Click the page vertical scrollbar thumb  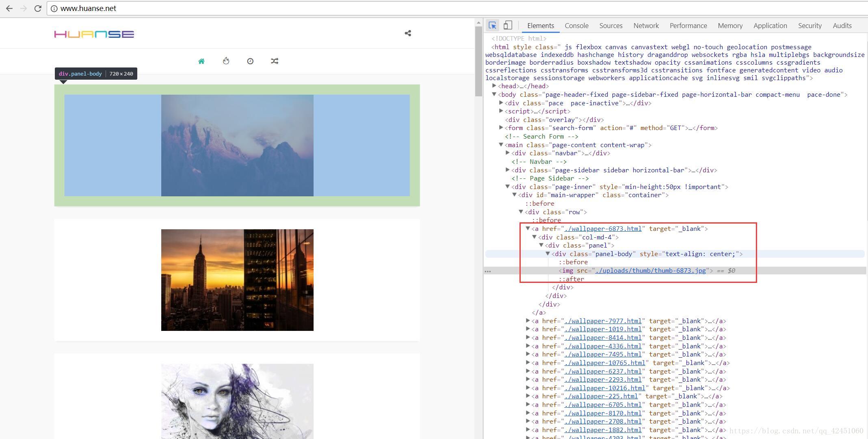(x=478, y=61)
